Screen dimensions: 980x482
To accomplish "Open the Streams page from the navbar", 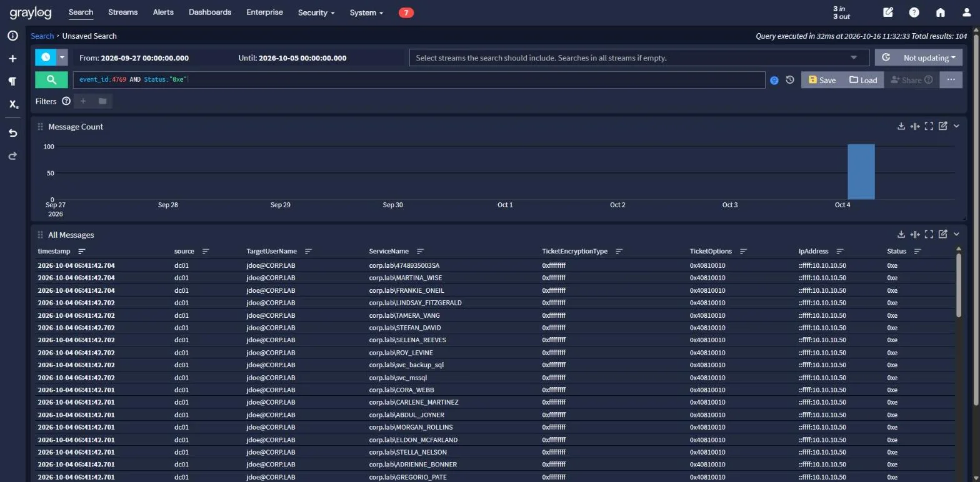I will 122,12.
